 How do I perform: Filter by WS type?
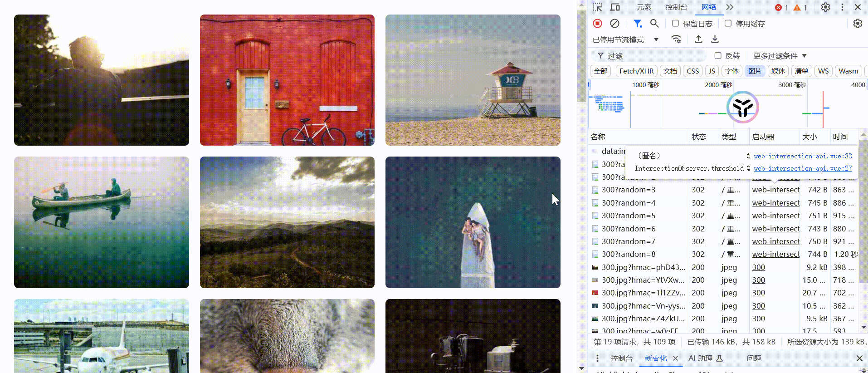tap(823, 71)
